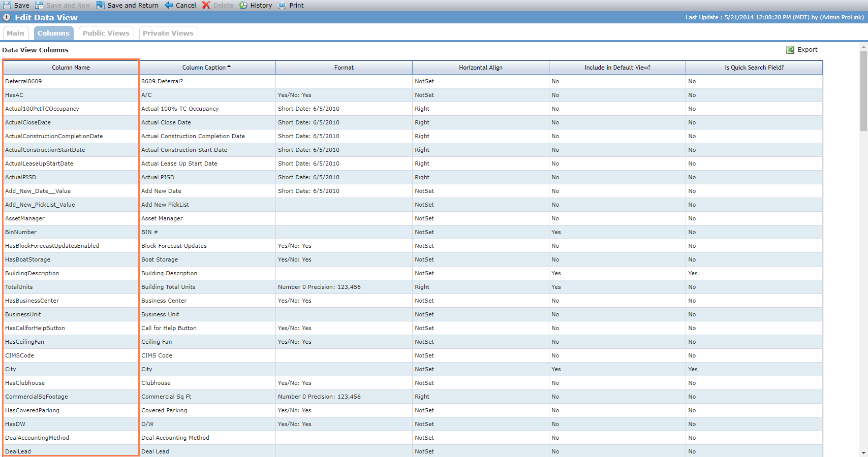Click the TotalUnits cell
Image resolution: width=868 pixels, height=457 pixels.
(x=71, y=287)
